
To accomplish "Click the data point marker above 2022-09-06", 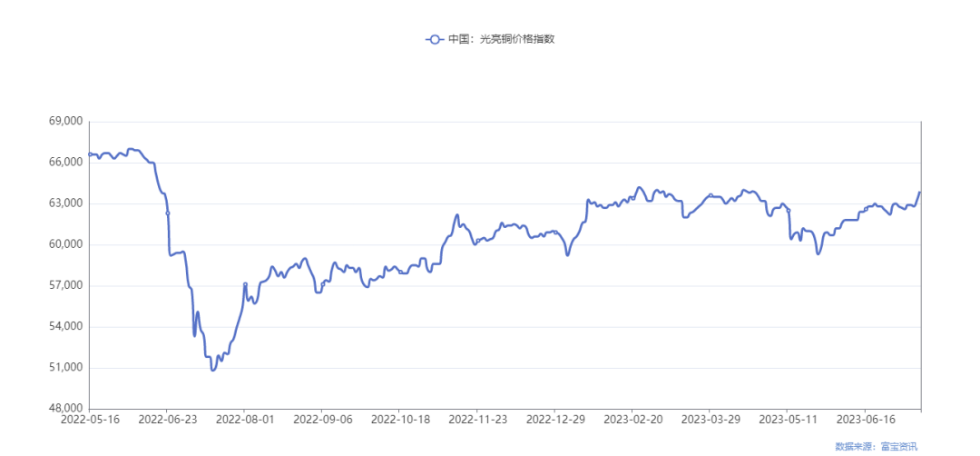I will tap(322, 284).
